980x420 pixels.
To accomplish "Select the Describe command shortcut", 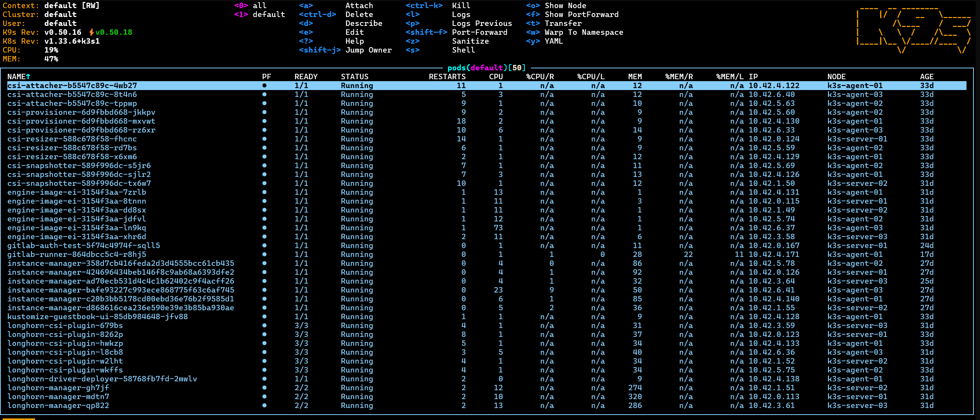I will click(363, 23).
